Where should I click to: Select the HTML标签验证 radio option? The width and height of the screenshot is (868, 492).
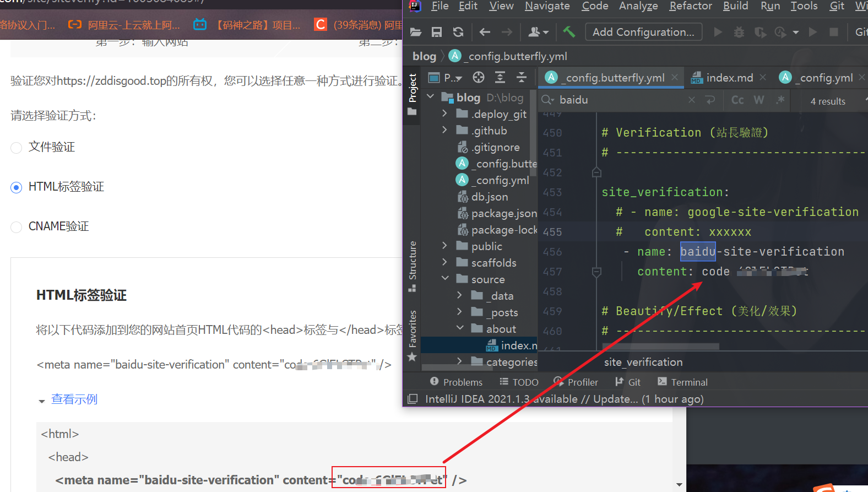click(x=17, y=187)
